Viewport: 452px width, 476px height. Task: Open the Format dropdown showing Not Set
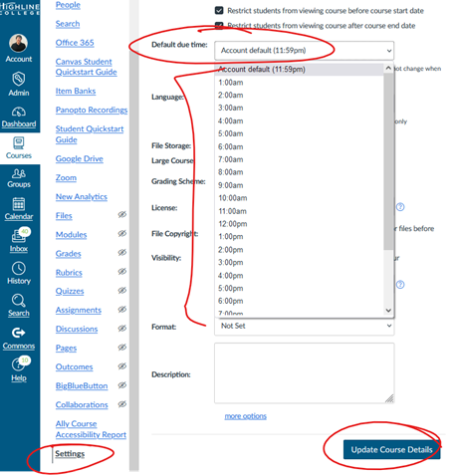click(305, 326)
